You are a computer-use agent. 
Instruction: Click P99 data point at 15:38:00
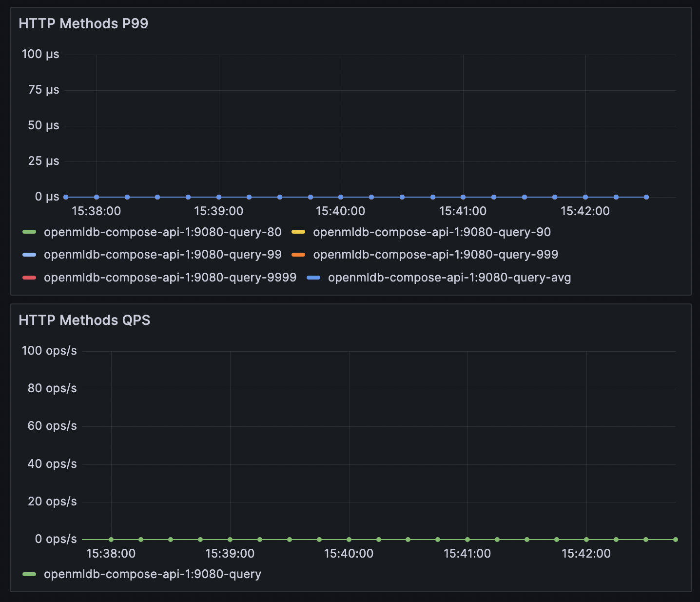(97, 197)
